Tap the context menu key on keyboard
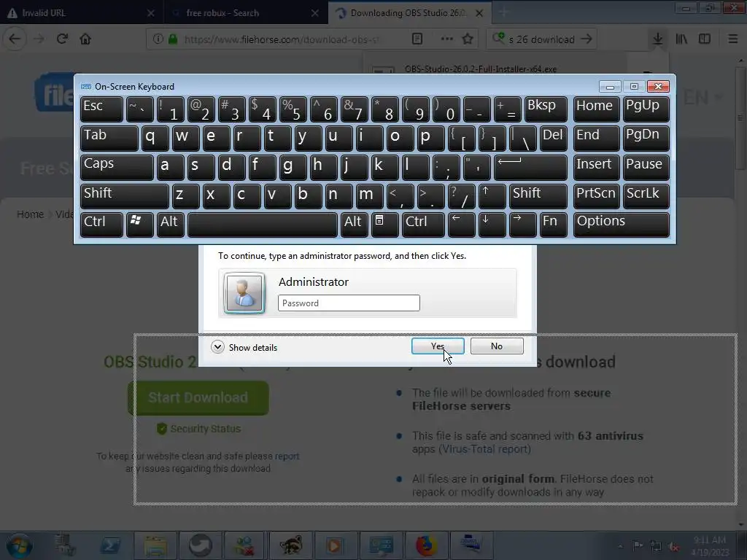The height and width of the screenshot is (560, 747). tap(384, 225)
